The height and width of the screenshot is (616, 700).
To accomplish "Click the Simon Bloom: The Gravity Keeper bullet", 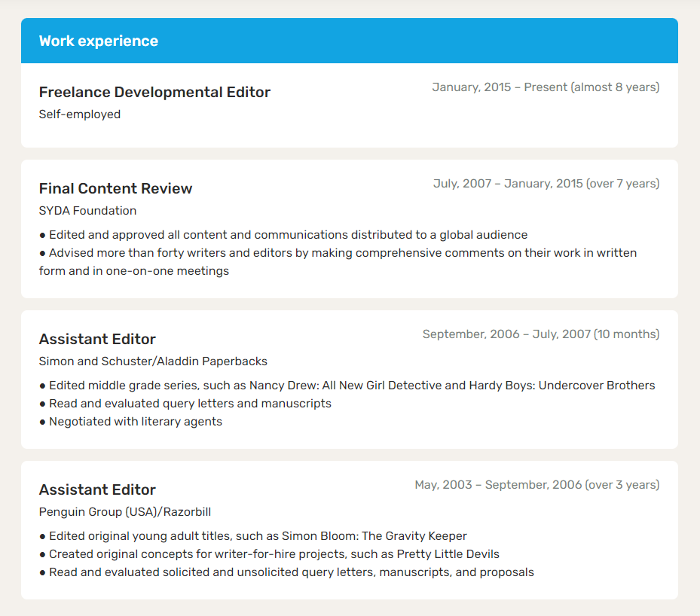I will [252, 535].
